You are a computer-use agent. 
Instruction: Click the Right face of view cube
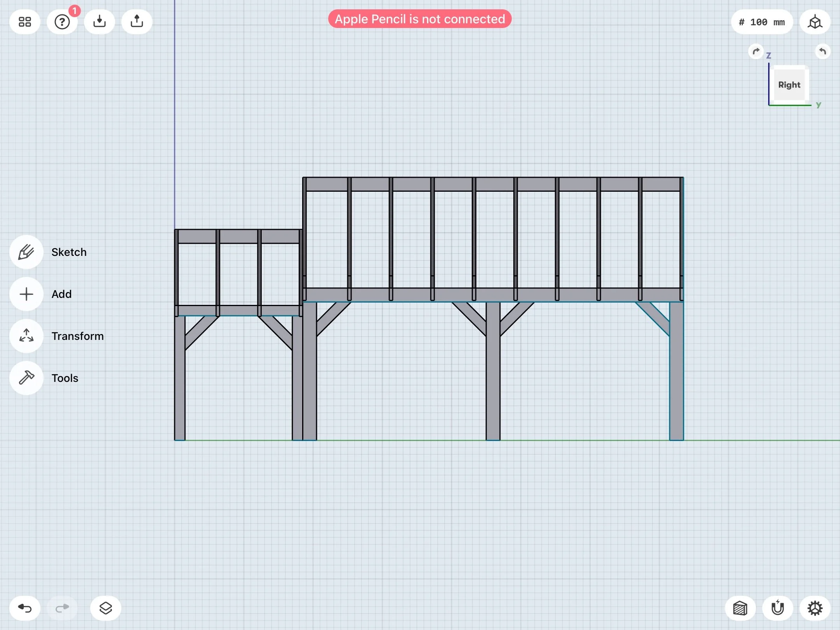(x=789, y=85)
